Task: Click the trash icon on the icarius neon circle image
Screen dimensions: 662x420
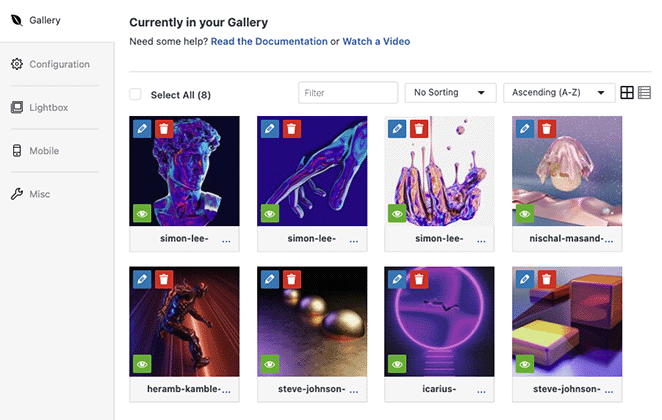Action: tap(419, 279)
